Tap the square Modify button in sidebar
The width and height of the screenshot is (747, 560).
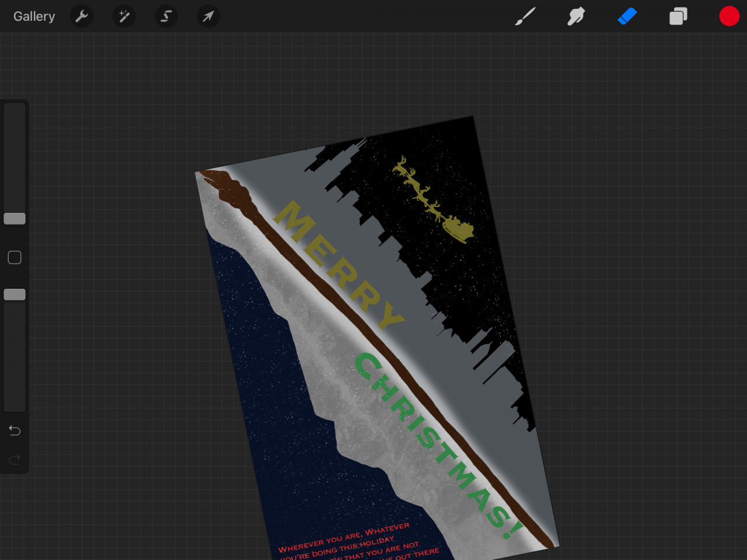pos(15,257)
